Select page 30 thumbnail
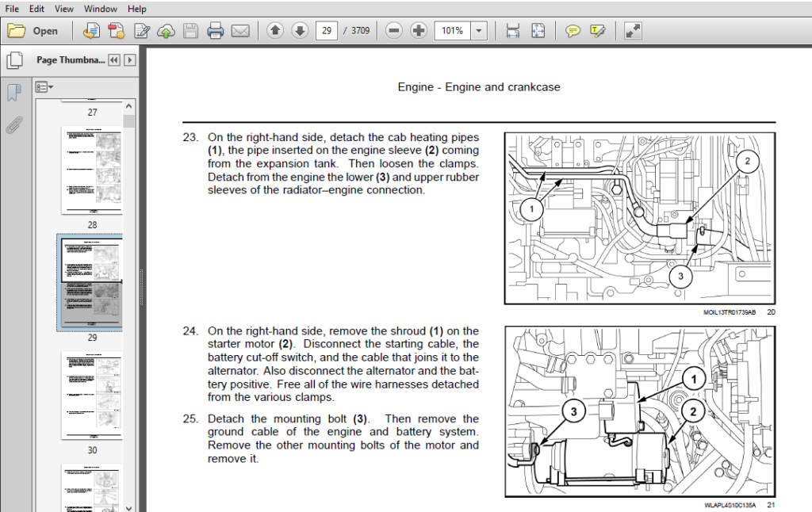This screenshot has width=812, height=512. (92, 395)
